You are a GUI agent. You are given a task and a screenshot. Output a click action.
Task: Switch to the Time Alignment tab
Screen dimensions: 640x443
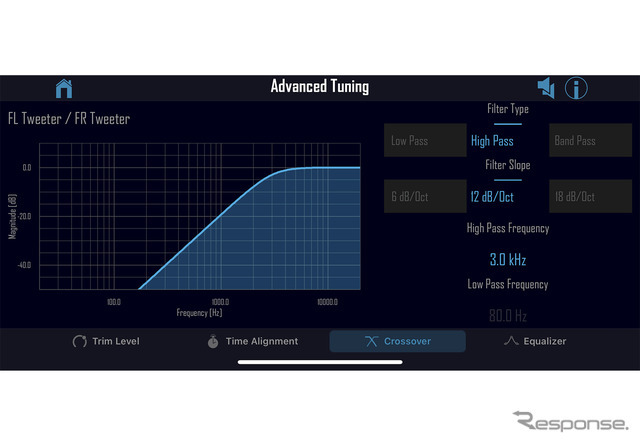[253, 341]
